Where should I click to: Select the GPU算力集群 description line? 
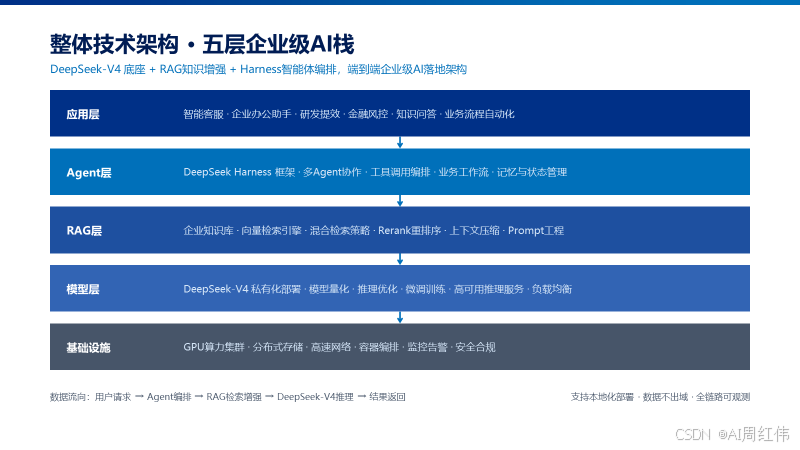339,347
